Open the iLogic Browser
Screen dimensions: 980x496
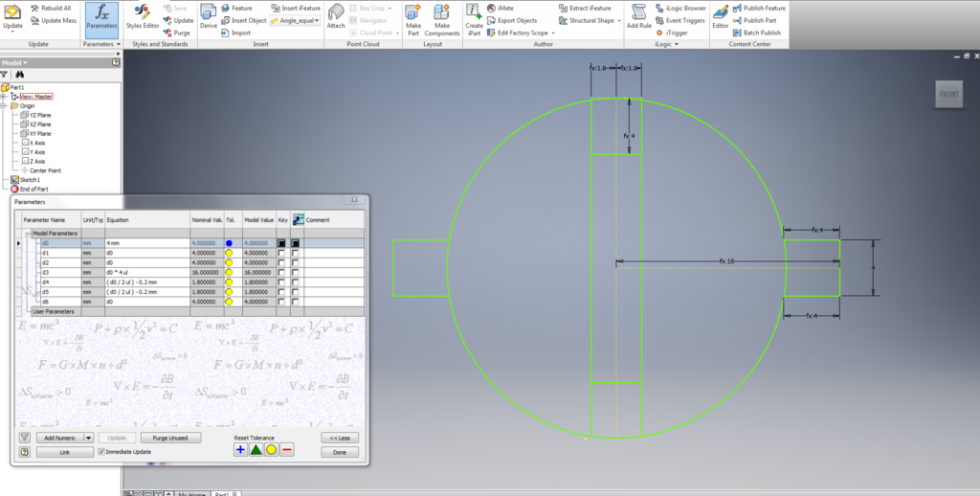(x=680, y=8)
